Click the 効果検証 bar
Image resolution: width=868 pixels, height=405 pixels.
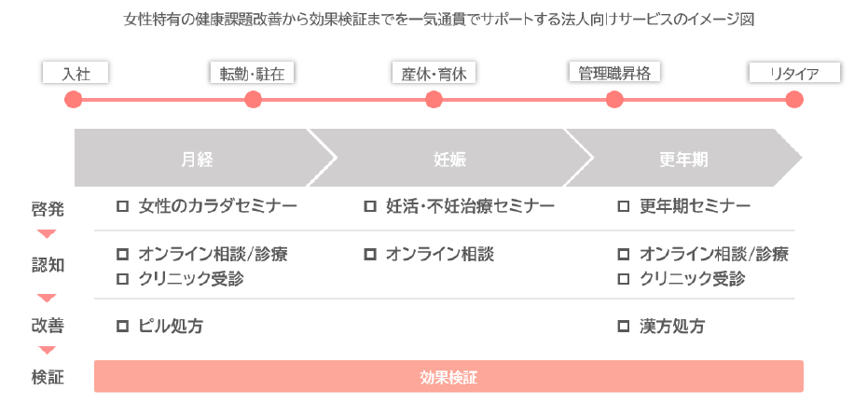point(448,377)
